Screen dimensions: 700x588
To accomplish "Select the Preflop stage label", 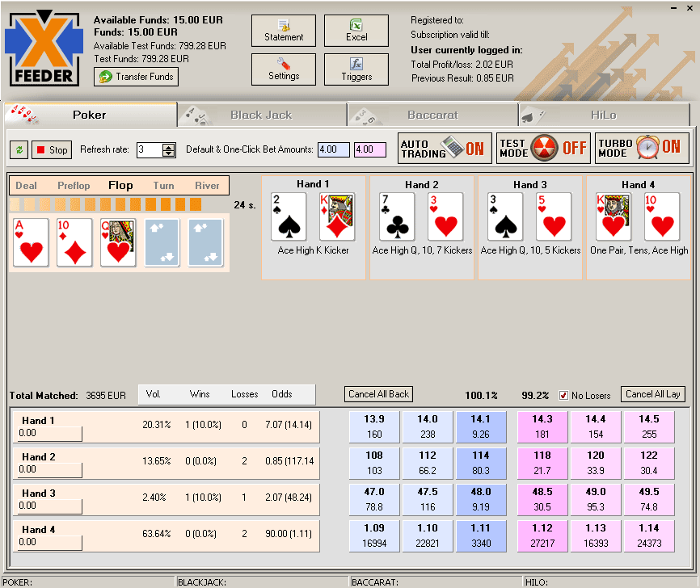I will (x=74, y=186).
